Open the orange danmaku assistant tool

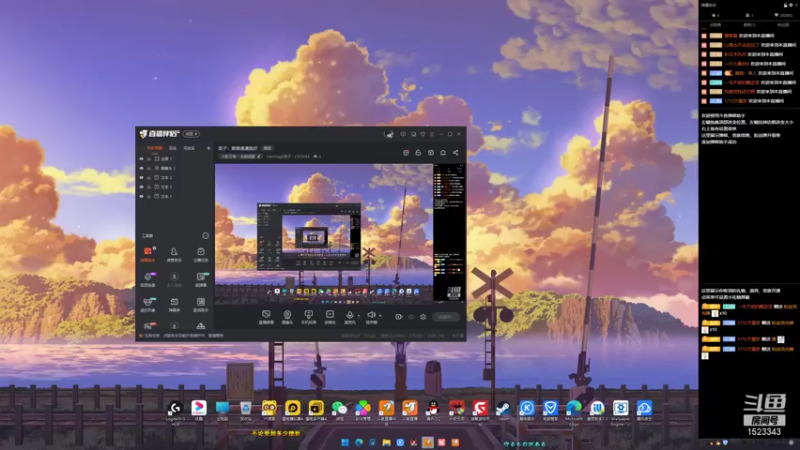147,253
